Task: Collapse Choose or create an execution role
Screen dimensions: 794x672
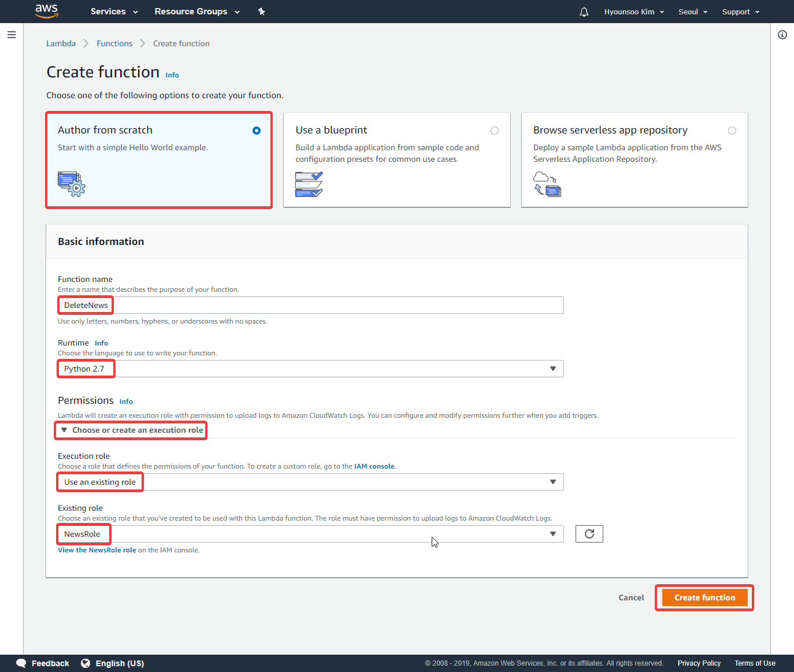Action: point(132,430)
